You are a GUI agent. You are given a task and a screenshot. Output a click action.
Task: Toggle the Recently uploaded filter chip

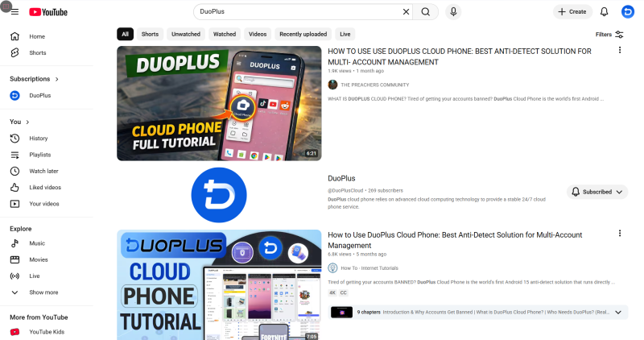[303, 34]
